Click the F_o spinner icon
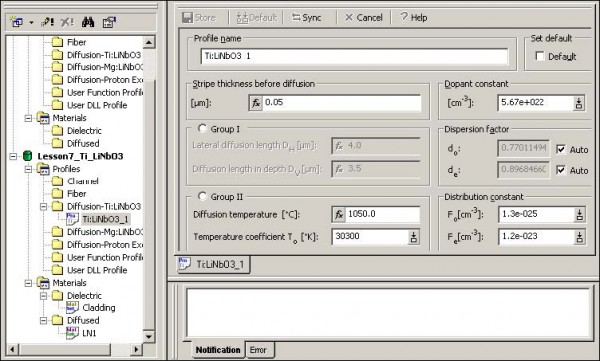 tap(580, 215)
